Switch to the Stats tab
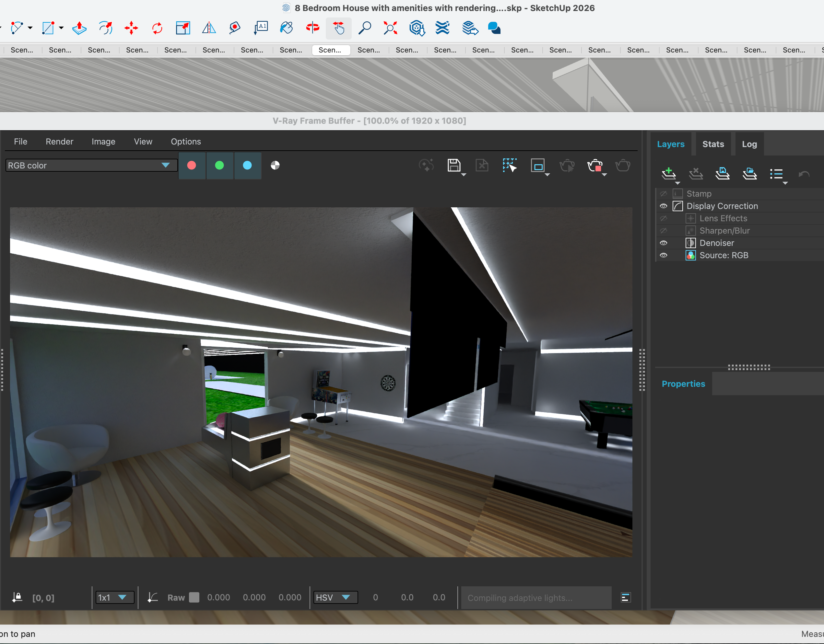824x644 pixels. coord(713,144)
